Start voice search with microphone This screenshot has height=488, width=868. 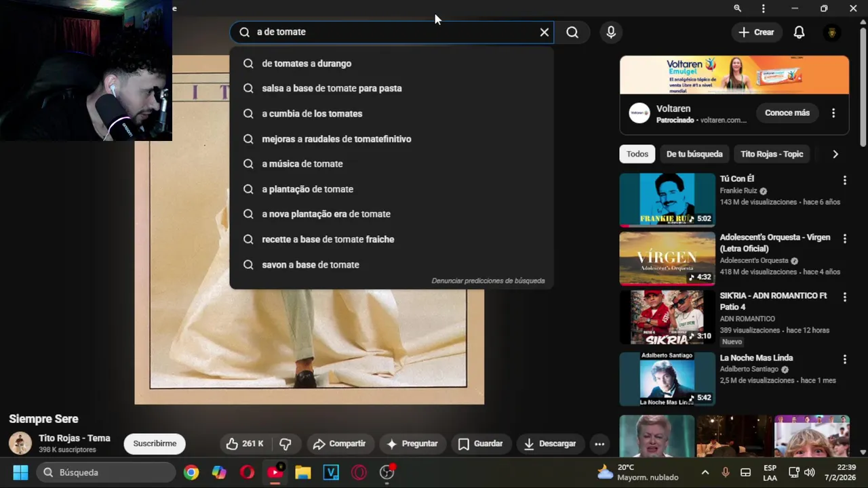(611, 32)
